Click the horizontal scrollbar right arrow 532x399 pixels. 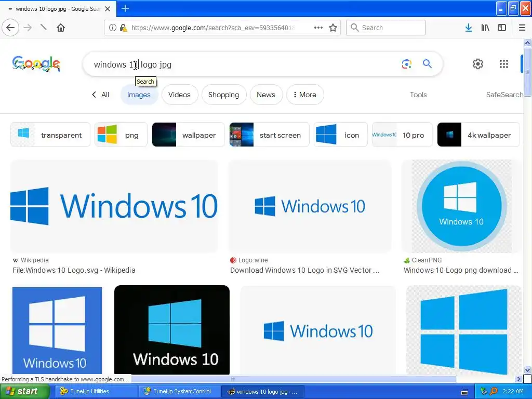pyautogui.click(x=518, y=379)
